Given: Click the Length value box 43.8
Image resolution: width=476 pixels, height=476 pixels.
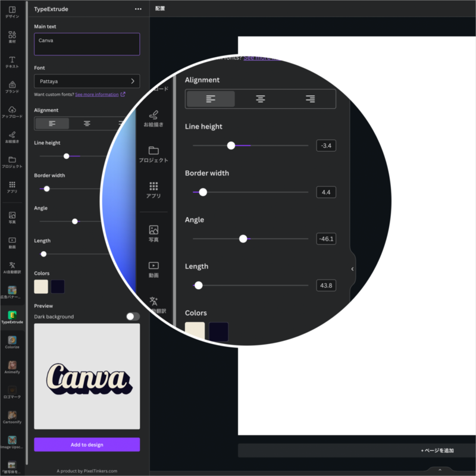Looking at the screenshot, I should 326,286.
